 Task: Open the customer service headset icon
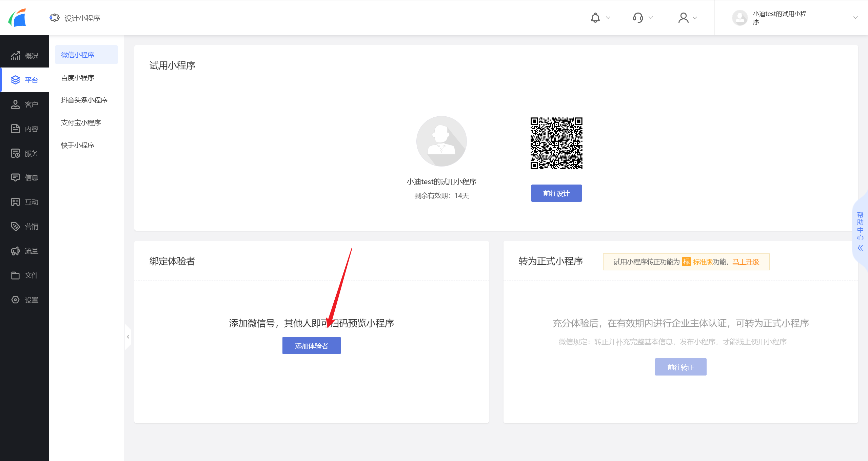[x=638, y=18]
